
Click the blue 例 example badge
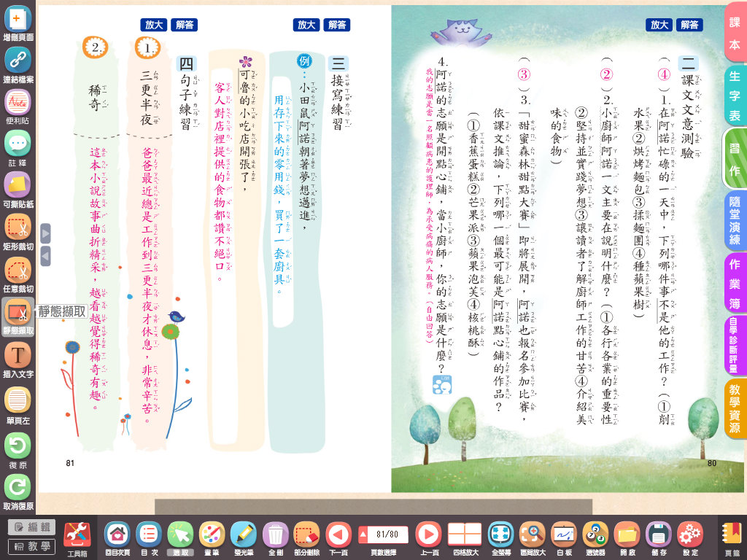[304, 61]
